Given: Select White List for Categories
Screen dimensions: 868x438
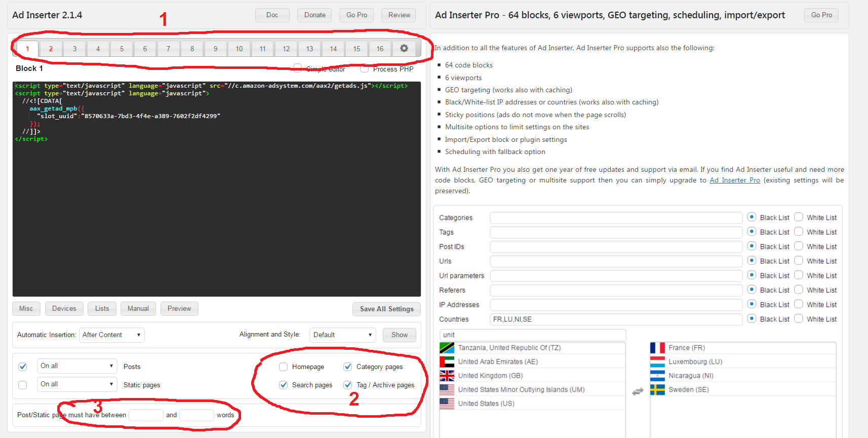Looking at the screenshot, I should point(799,217).
